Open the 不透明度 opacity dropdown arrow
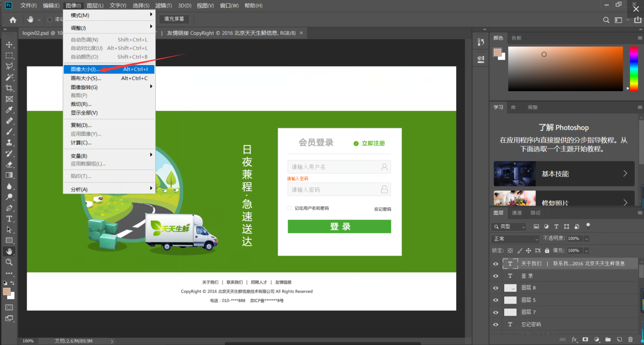 tap(586, 239)
